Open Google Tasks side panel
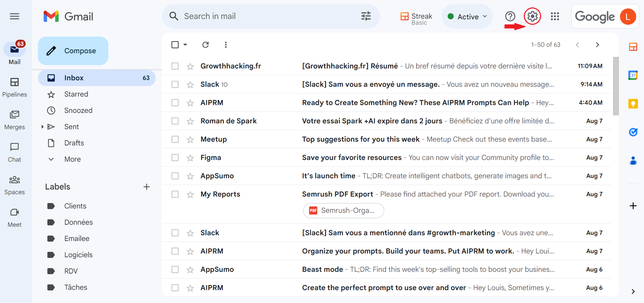This screenshot has height=303, width=644. (633, 132)
